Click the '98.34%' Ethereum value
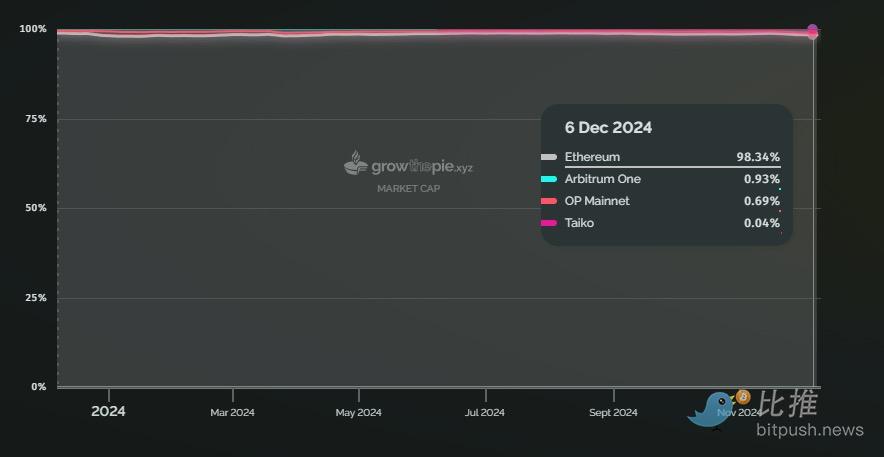 758,157
